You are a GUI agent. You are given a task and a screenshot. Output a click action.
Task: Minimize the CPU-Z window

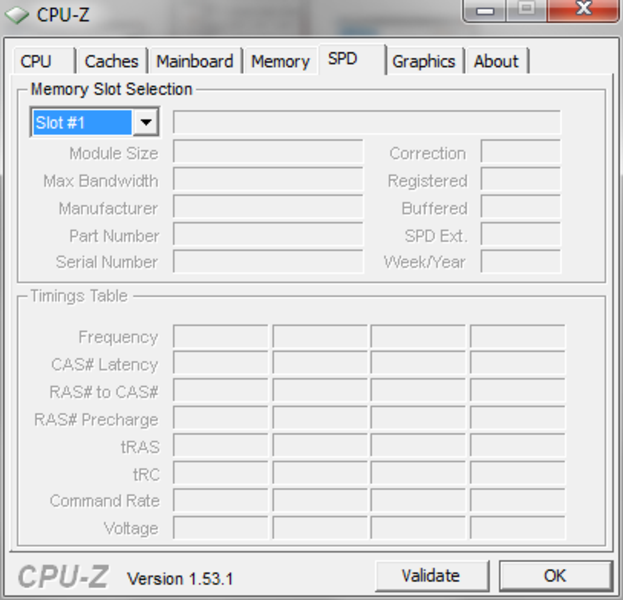[x=486, y=10]
